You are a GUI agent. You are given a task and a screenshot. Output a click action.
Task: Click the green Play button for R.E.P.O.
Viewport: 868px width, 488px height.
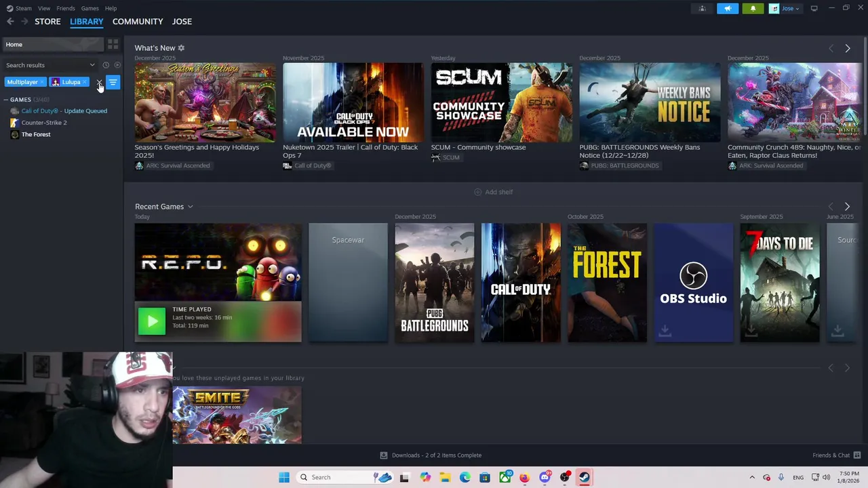point(151,321)
